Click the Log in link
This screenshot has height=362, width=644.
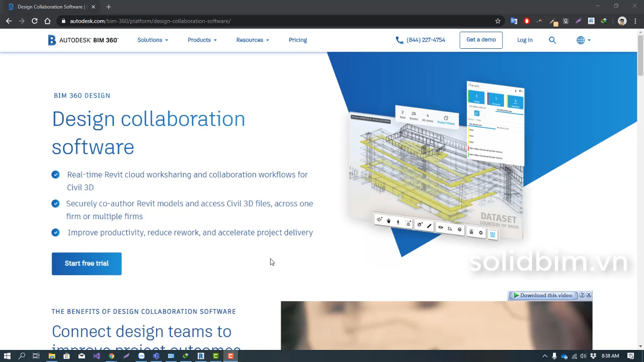(525, 40)
